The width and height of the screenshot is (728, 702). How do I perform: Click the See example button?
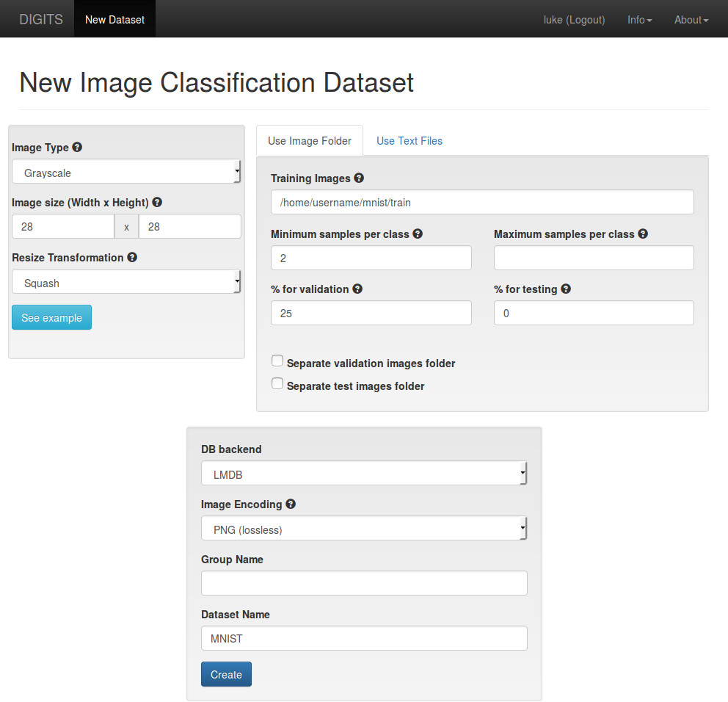click(51, 317)
